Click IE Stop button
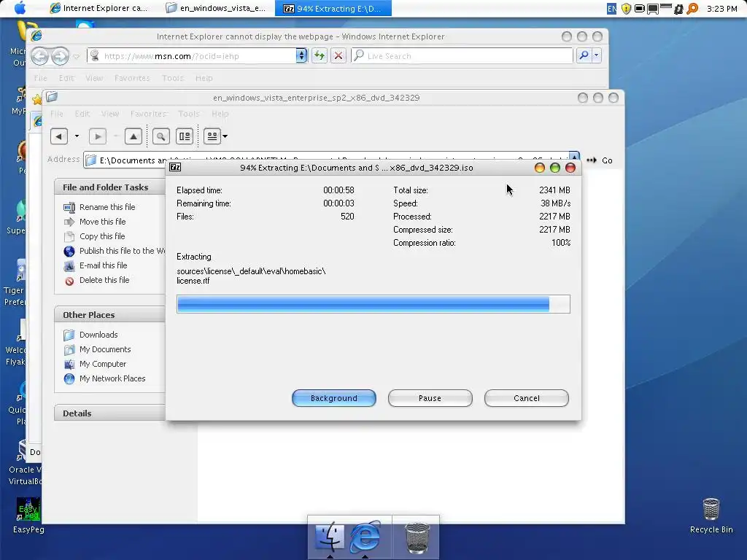Screen dimensions: 747x560 coord(338,56)
